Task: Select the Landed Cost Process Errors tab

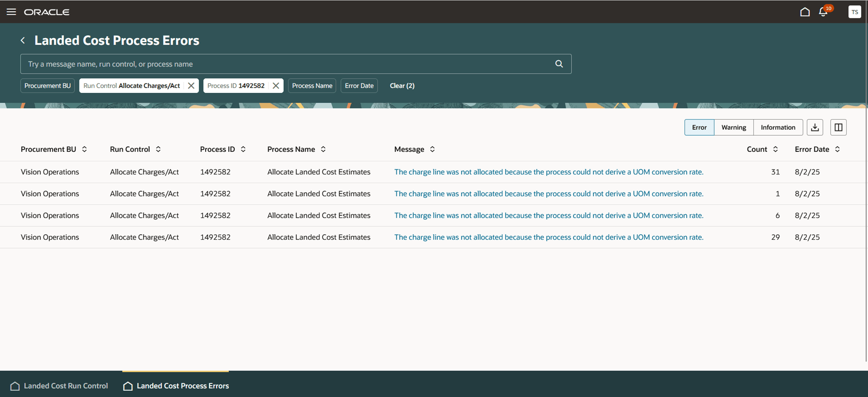Action: tap(176, 386)
